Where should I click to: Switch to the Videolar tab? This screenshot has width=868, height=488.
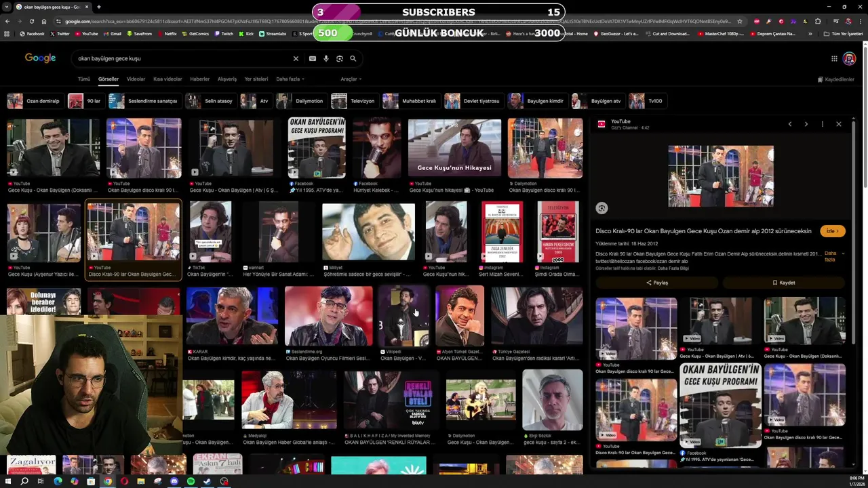pyautogui.click(x=136, y=79)
